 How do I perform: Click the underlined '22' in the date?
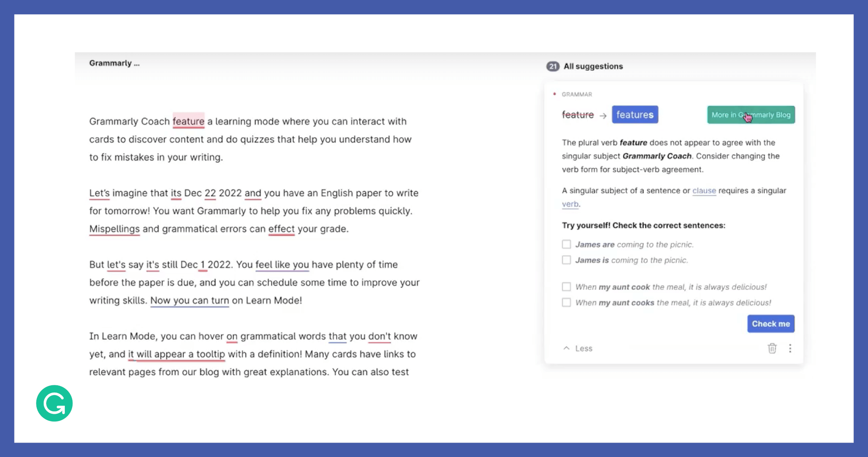[210, 193]
